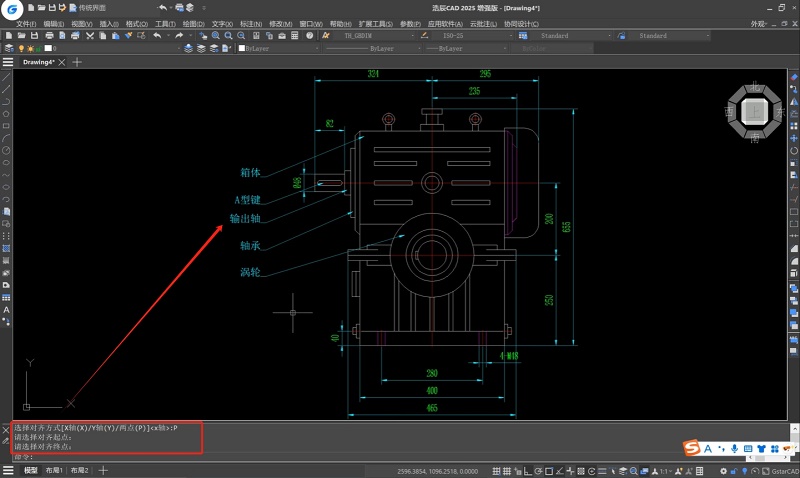
Task: Open the ByLayer color dropdown
Action: 279,48
